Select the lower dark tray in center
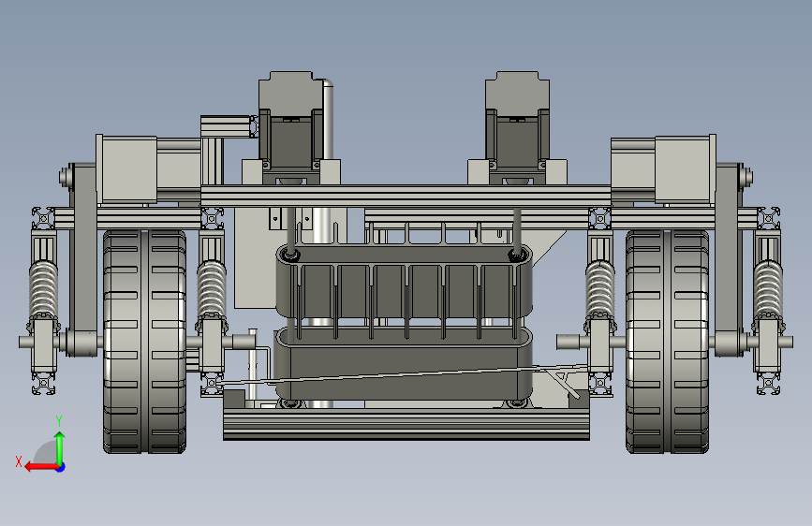Viewport: 812px width, 526px height. pyautogui.click(x=403, y=365)
